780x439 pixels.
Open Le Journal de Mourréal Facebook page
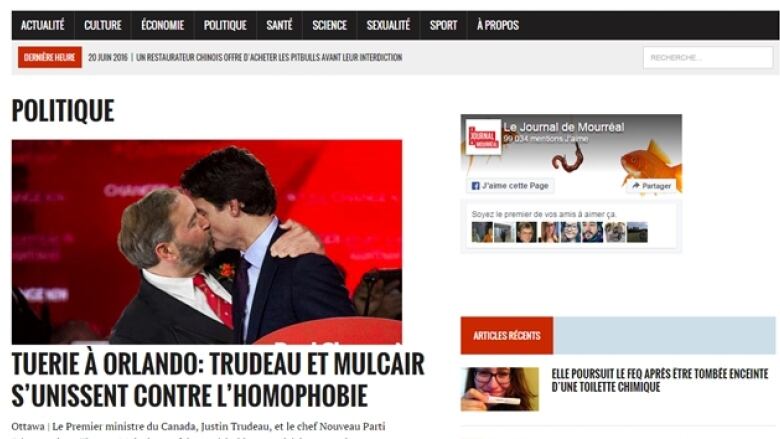tap(564, 127)
